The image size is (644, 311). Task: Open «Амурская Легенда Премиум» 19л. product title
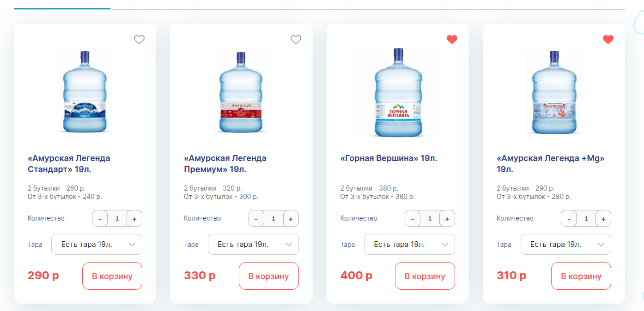pos(225,164)
